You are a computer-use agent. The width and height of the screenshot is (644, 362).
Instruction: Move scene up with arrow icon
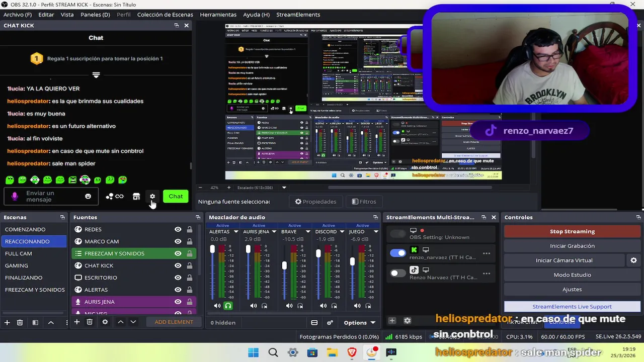(51, 322)
